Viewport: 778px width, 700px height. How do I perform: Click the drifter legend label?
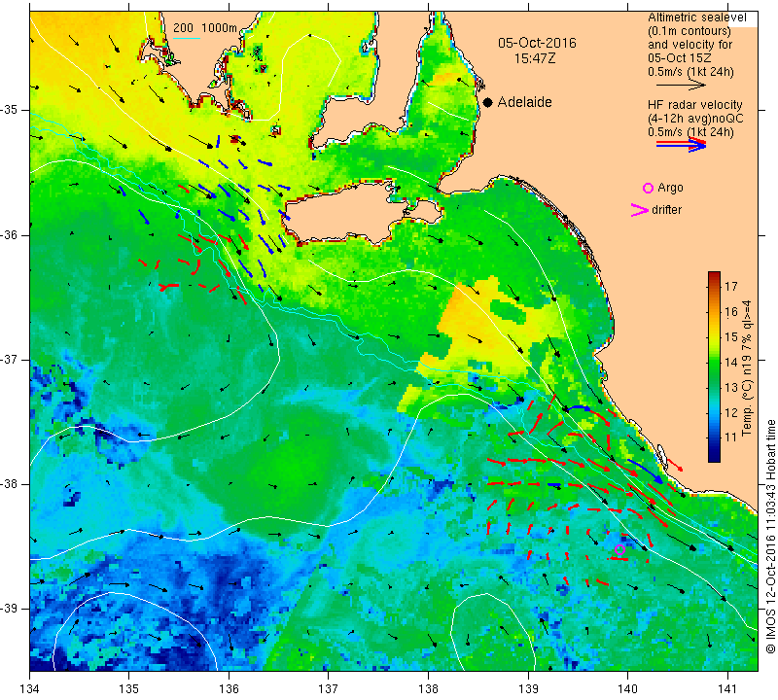click(x=667, y=210)
